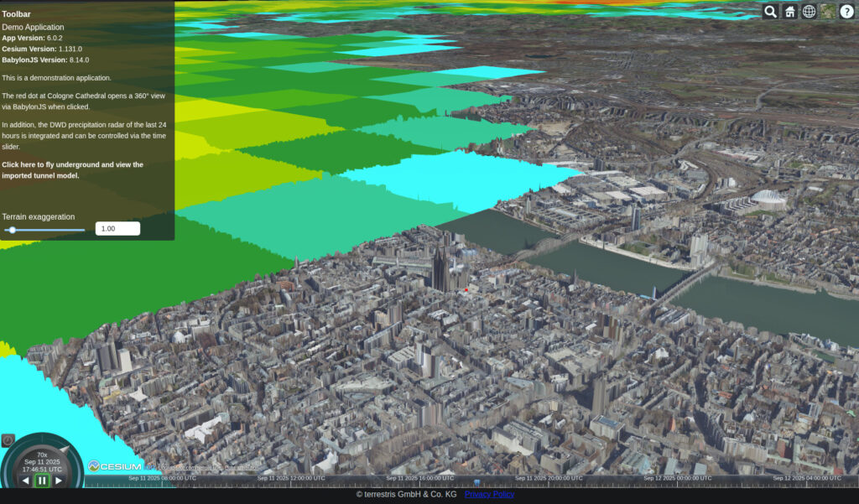Image resolution: width=859 pixels, height=504 pixels.
Task: Click the Home view button
Action: point(789,11)
